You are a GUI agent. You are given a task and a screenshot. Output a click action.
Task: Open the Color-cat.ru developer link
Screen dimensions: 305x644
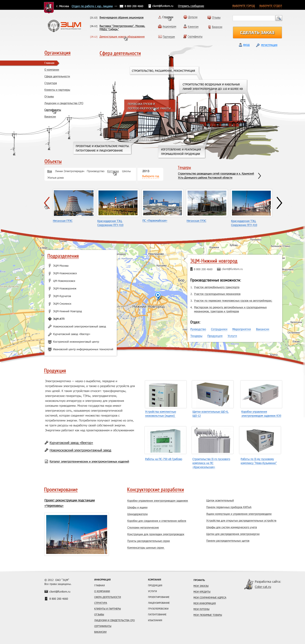(x=263, y=587)
